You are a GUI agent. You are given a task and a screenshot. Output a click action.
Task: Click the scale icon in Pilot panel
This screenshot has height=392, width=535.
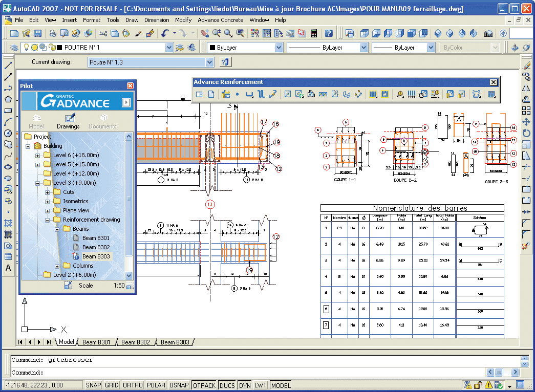click(68, 285)
